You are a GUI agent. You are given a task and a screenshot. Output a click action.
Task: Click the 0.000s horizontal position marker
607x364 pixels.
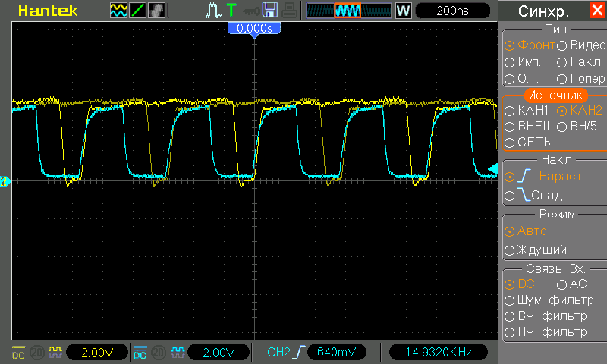[x=254, y=28]
